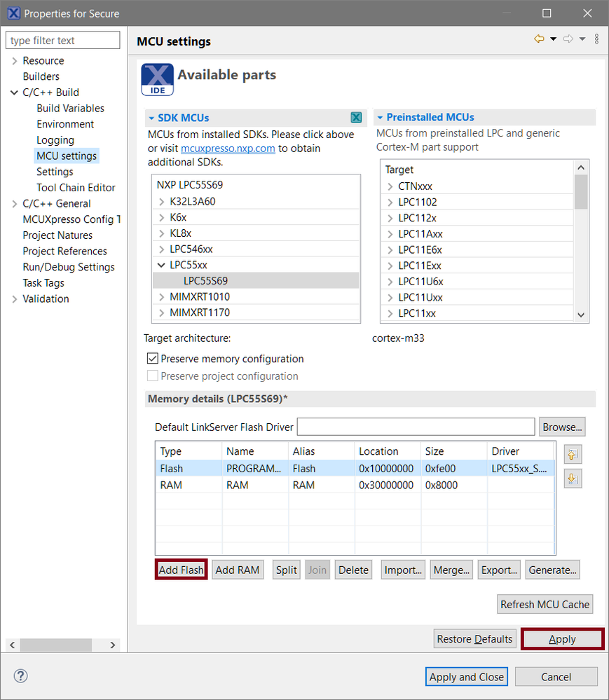
Task: Click the help question mark icon
Action: [20, 676]
